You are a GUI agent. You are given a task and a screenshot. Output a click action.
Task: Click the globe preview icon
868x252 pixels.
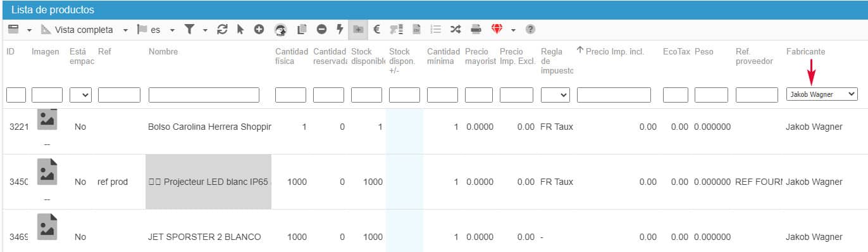[x=282, y=29]
